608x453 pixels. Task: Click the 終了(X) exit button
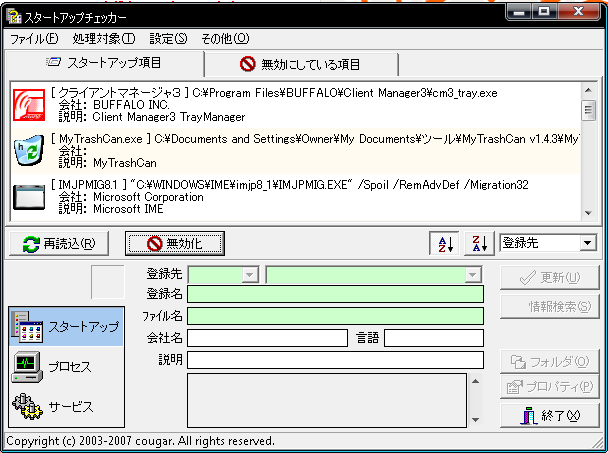550,416
